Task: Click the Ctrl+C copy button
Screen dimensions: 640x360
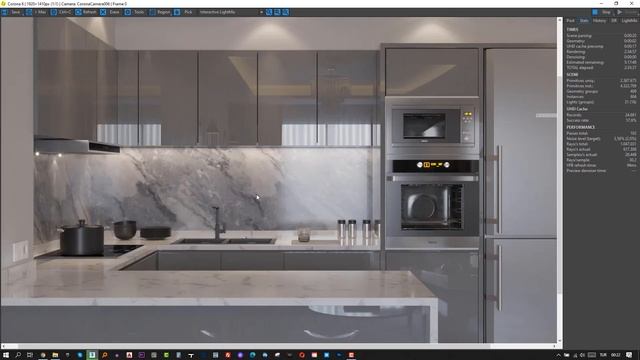Action: 61,12
